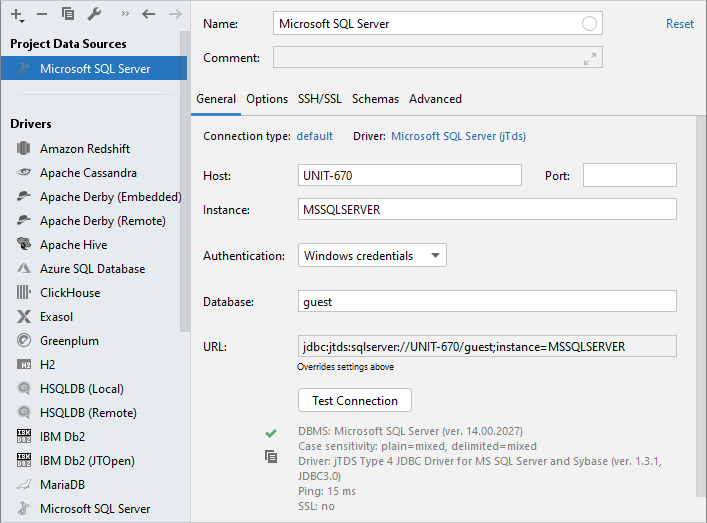Click the Microsoft SQL Server (jTds) driver link
Viewport: 707px width, 523px height.
pyautogui.click(x=458, y=136)
